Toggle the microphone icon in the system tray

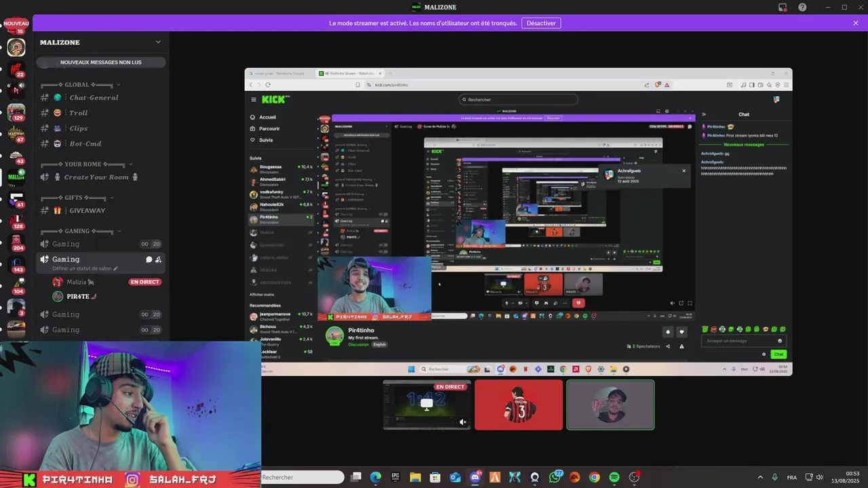tap(774, 477)
